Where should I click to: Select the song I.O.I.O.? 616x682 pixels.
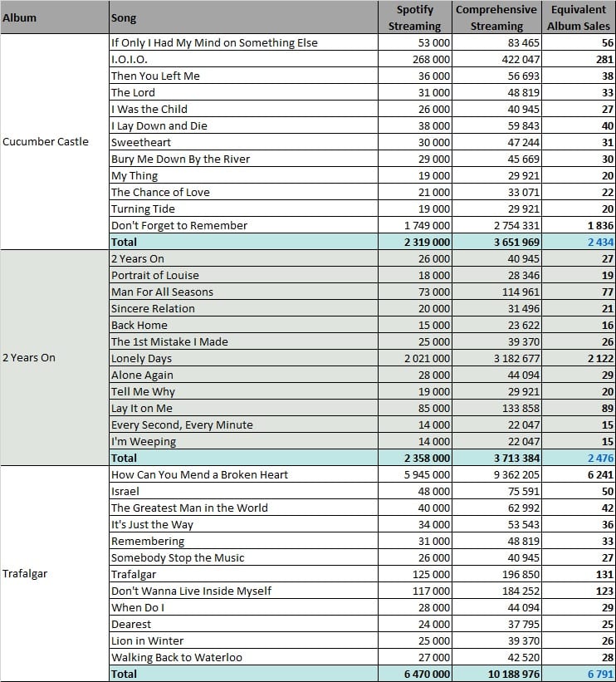243,59
